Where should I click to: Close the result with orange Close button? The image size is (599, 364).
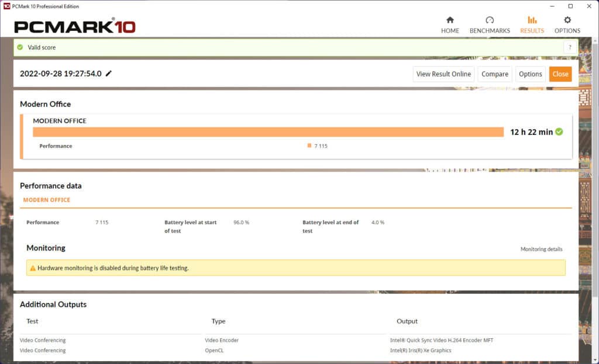point(560,74)
